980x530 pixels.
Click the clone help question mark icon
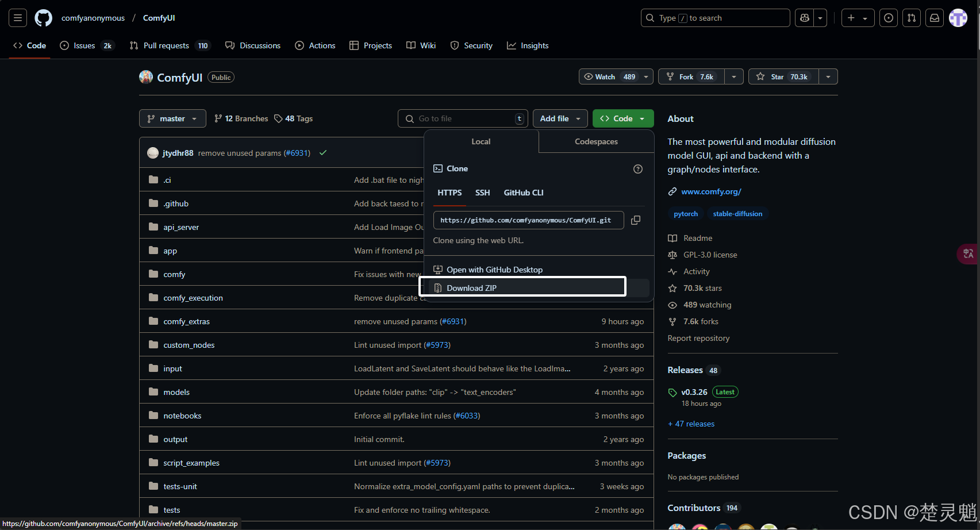638,169
